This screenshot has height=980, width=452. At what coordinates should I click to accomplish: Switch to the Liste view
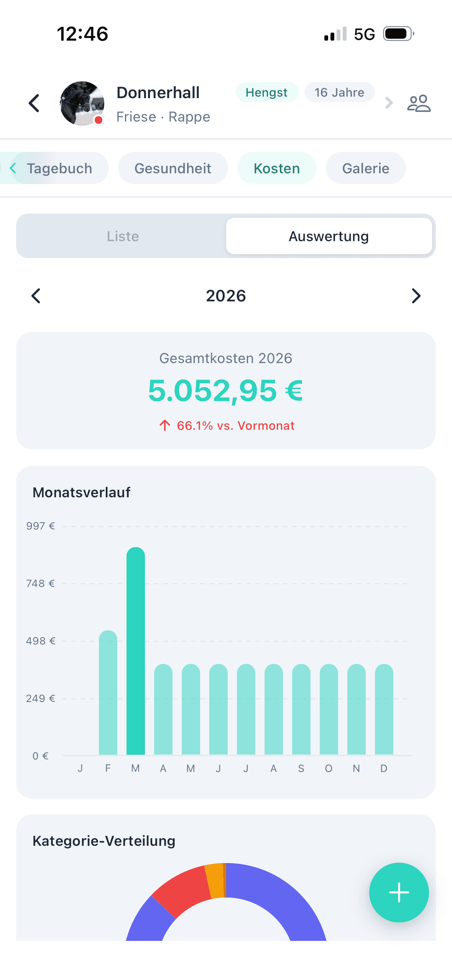123,236
